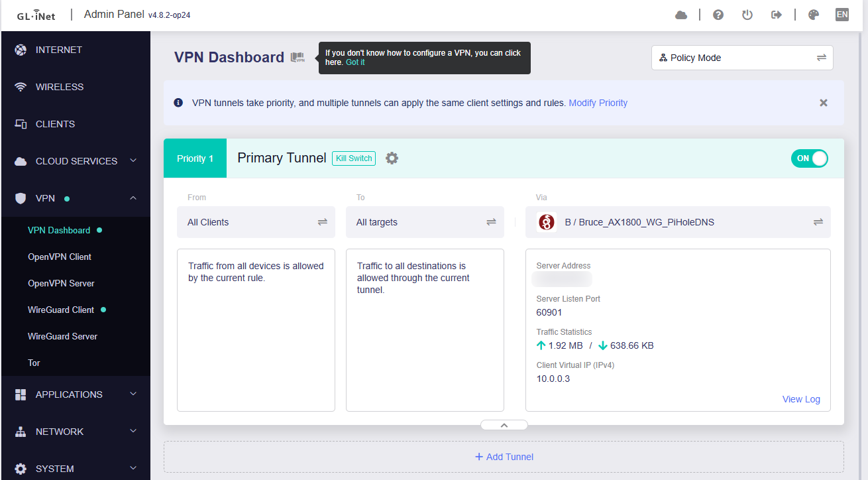Click the VPN guide book icon
Image resolution: width=868 pixels, height=480 pixels.
(298, 58)
